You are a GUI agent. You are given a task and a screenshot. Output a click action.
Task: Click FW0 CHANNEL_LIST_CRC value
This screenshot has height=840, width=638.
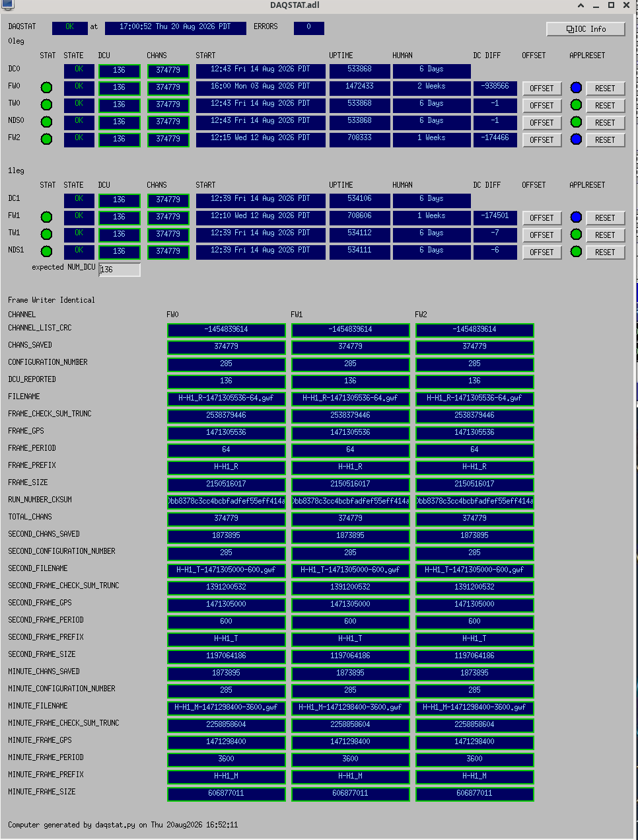pyautogui.click(x=226, y=329)
